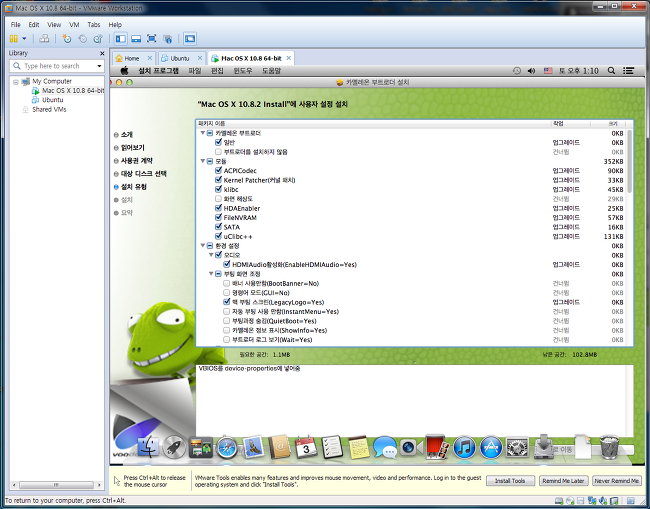Open 파일 menu in Mac menu bar
Screen dimensions: 650x509
click(x=194, y=71)
